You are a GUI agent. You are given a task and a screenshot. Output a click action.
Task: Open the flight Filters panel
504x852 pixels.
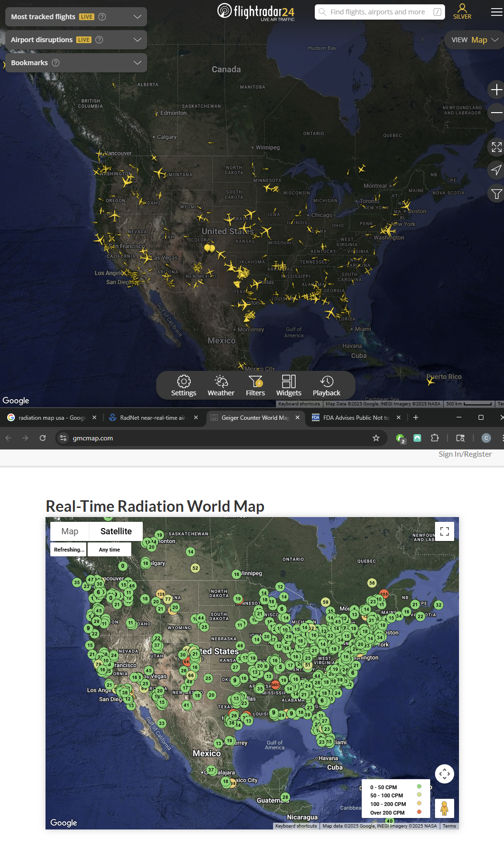[x=255, y=385]
